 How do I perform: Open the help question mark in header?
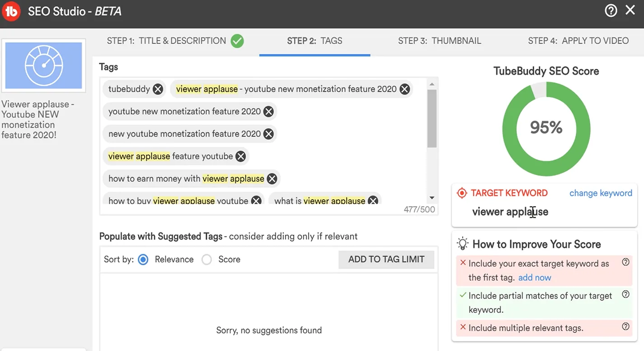coord(611,11)
